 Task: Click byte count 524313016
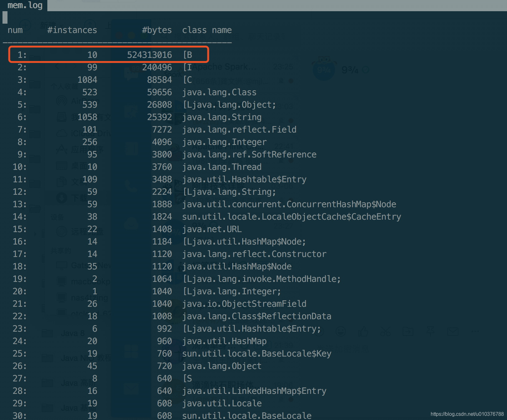coord(149,55)
